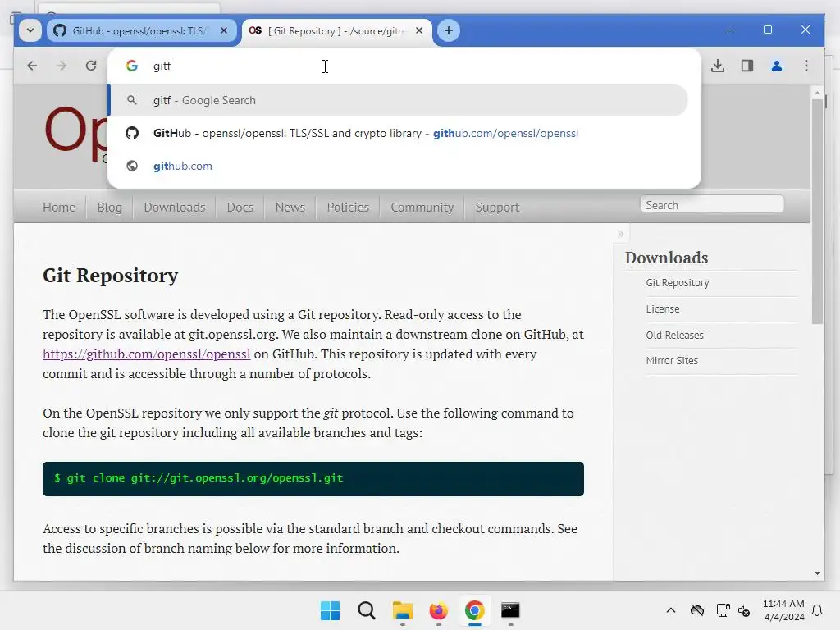
Task: Open the notifications bell icon
Action: (817, 610)
